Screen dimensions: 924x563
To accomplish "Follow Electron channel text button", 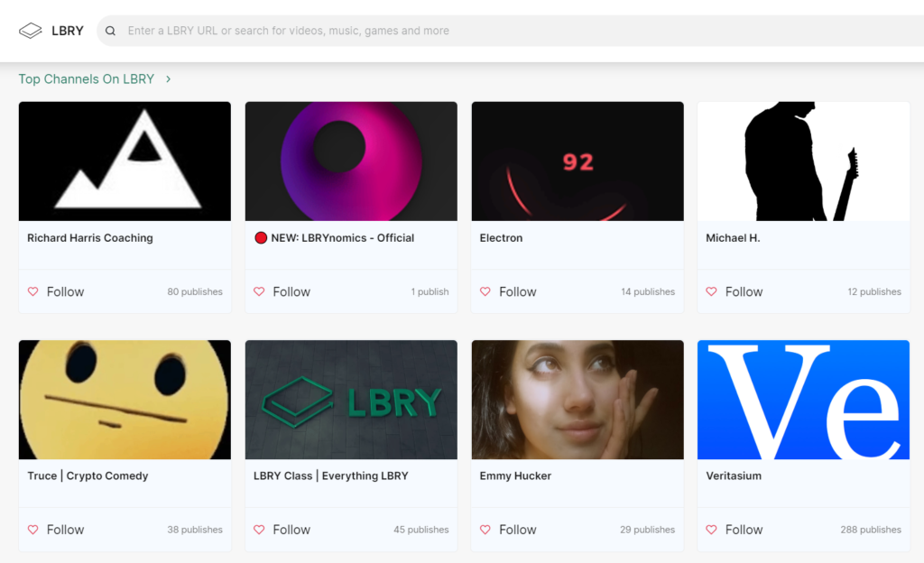I will 518,291.
